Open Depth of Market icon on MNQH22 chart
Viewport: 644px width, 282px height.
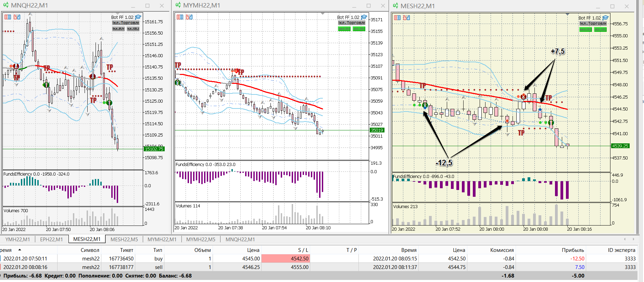coord(17,17)
